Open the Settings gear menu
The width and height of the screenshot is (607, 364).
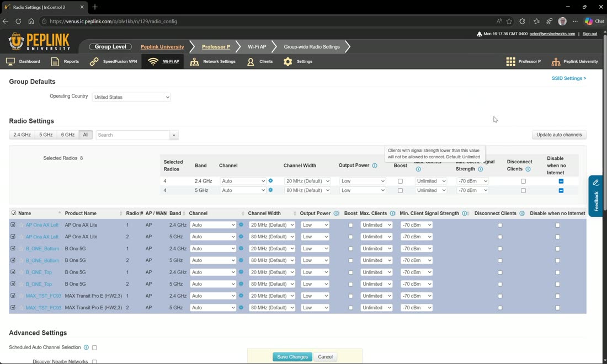pos(297,62)
